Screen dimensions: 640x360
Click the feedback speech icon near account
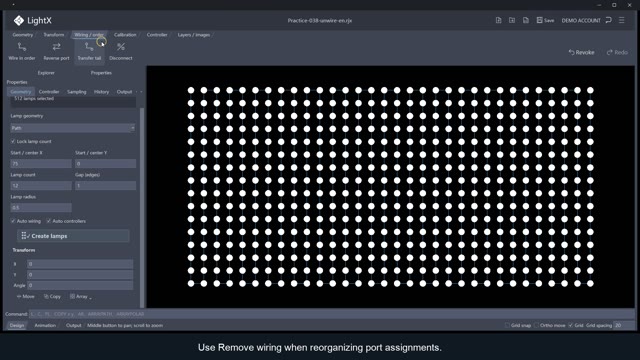(x=609, y=20)
